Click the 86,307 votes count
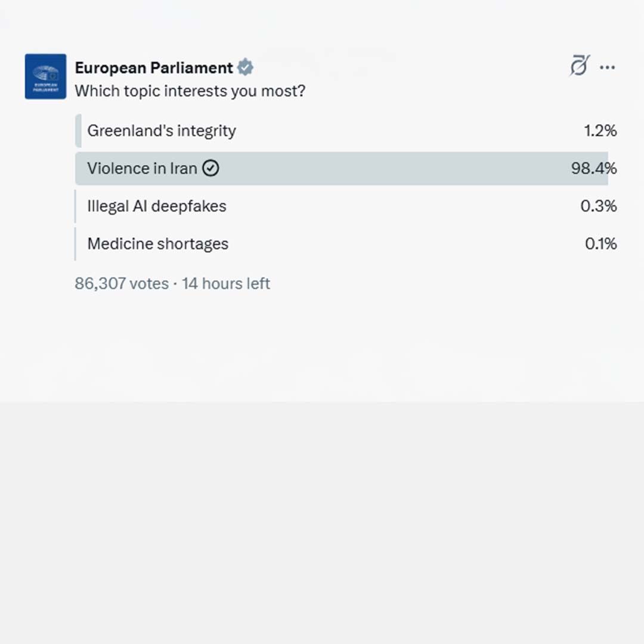Viewport: 644px width, 644px height. coord(122,283)
